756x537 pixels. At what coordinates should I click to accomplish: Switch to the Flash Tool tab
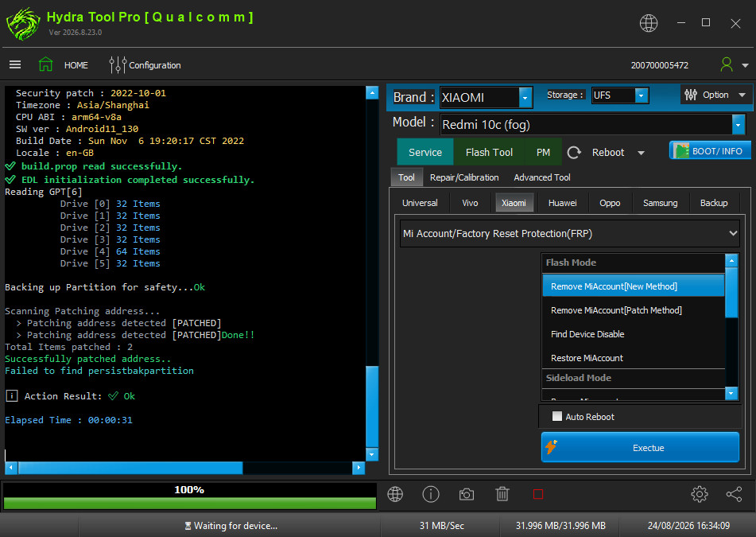click(489, 152)
